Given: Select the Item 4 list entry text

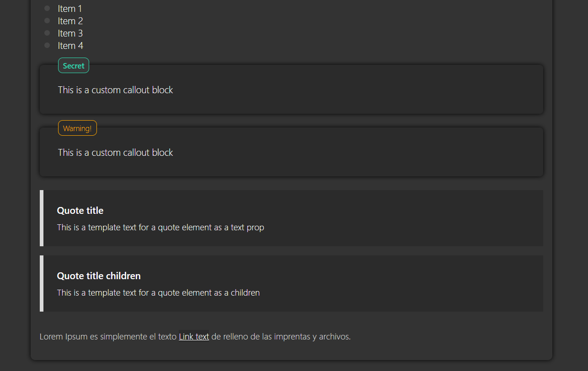Looking at the screenshot, I should [x=70, y=46].
